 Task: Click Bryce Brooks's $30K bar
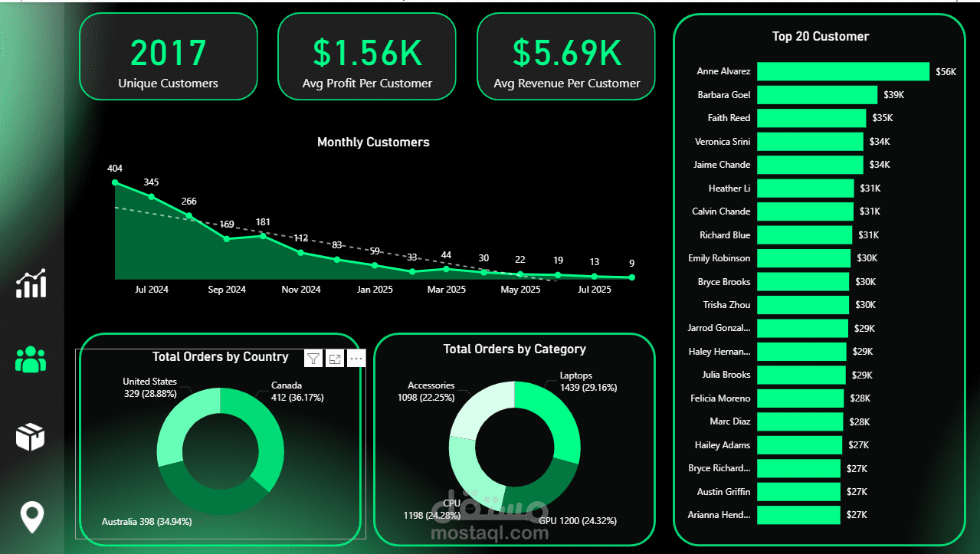coord(803,282)
